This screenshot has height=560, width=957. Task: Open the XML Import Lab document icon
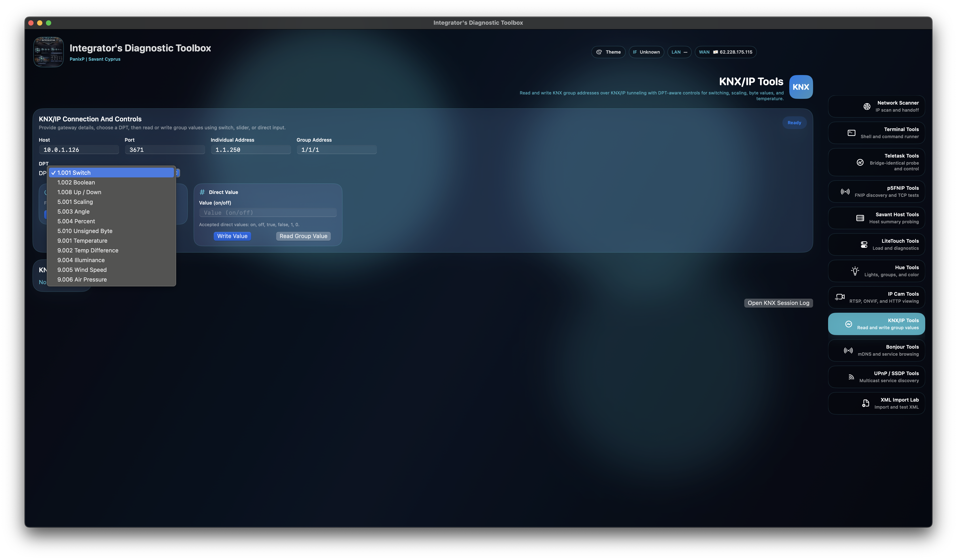[865, 403]
